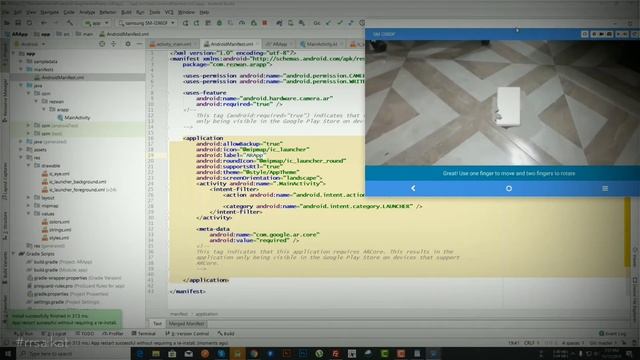Image resolution: width=640 pixels, height=360 pixels.
Task: Collapse the java folder node
Action: pos(21,85)
